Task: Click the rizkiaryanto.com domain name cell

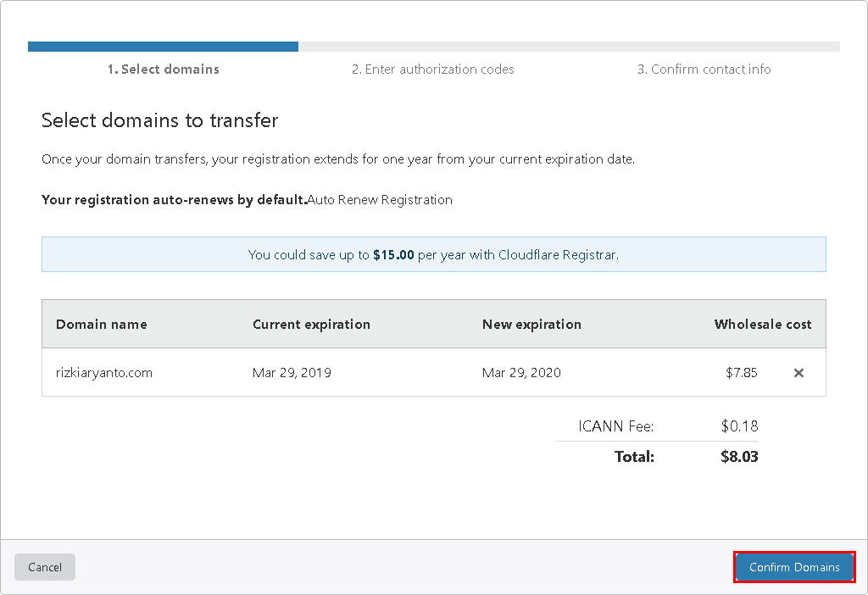Action: 104,372
